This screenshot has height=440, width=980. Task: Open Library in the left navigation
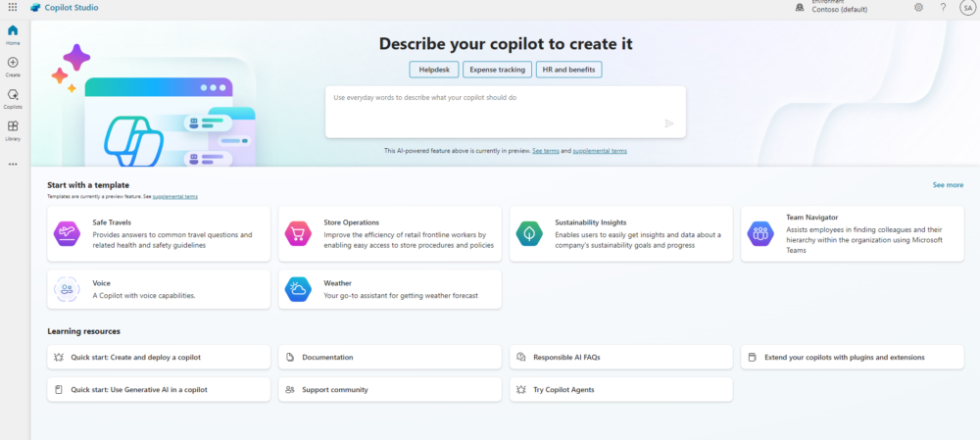(x=13, y=130)
